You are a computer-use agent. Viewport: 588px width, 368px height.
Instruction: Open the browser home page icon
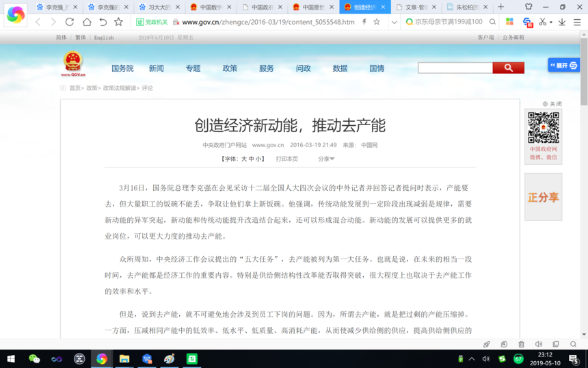point(87,22)
